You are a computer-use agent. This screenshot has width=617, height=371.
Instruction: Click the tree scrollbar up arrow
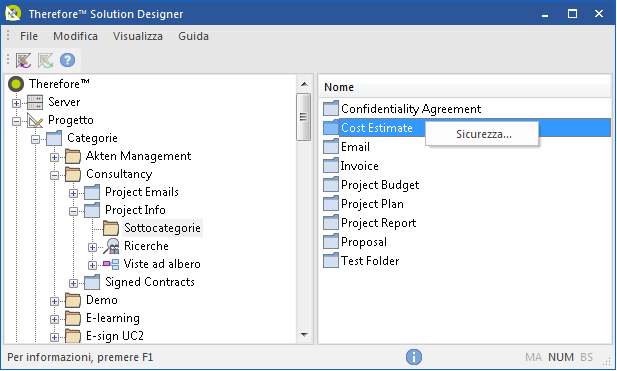304,84
